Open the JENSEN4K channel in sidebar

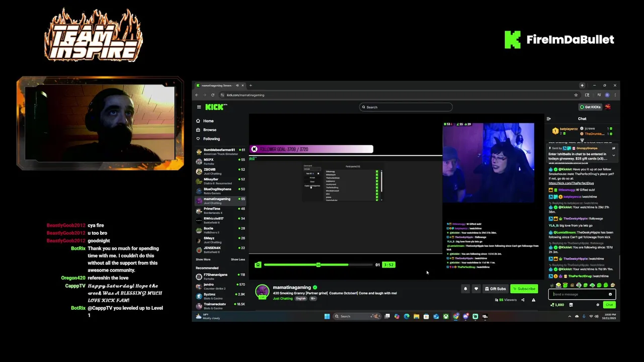[220, 249]
